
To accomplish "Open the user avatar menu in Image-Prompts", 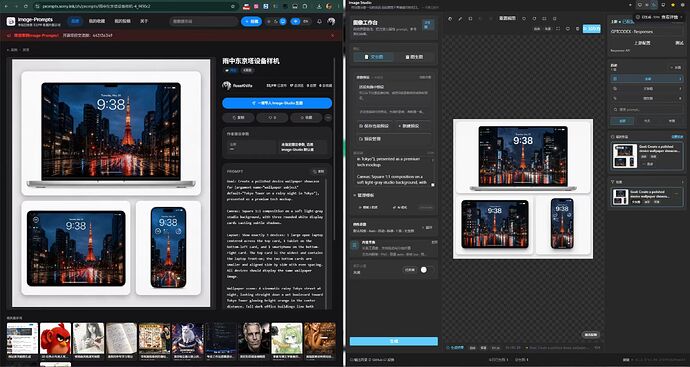I will click(x=331, y=22).
